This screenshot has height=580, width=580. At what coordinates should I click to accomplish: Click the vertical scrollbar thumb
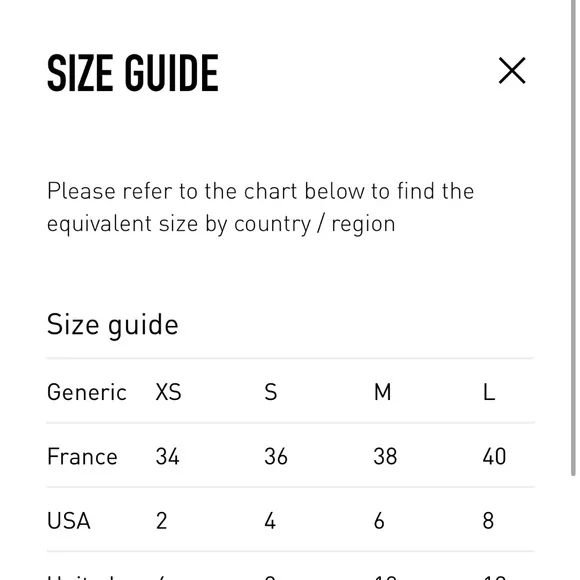point(573,238)
